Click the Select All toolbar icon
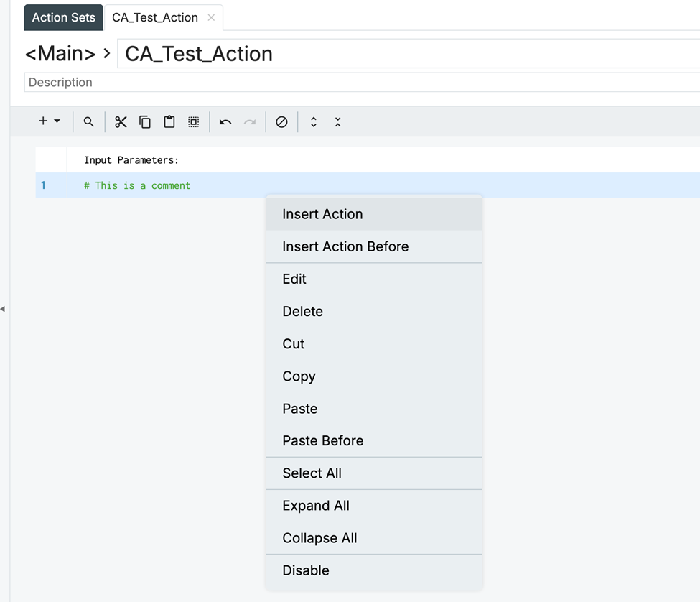This screenshot has height=602, width=700. [x=194, y=122]
